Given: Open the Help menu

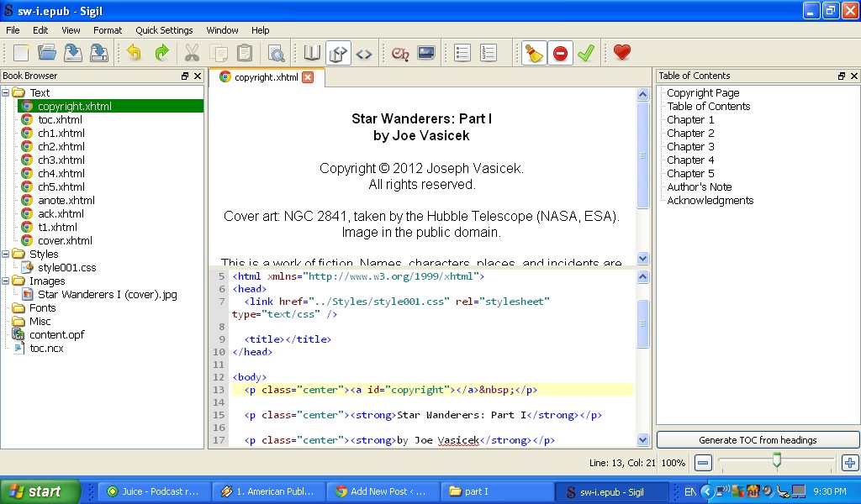Looking at the screenshot, I should click(x=261, y=30).
